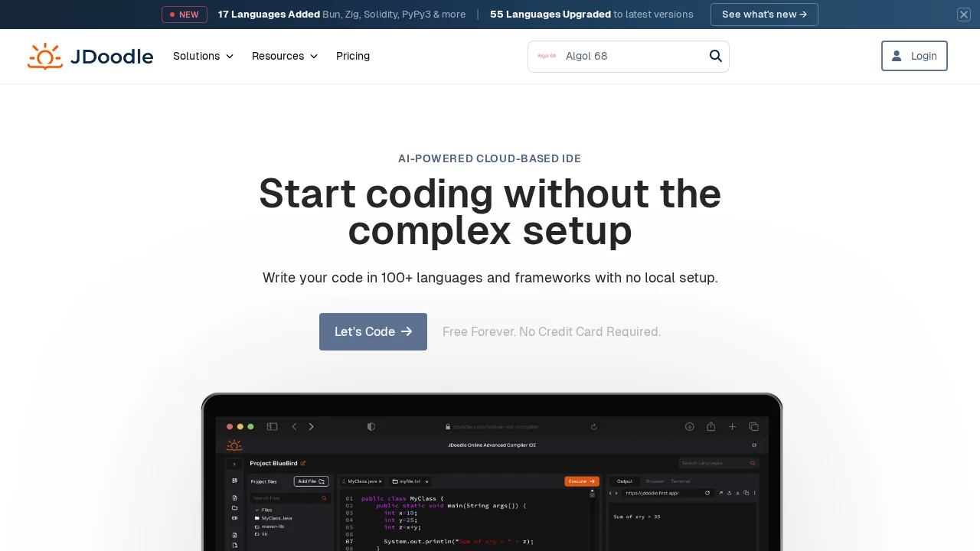Click the Add File button

click(x=311, y=481)
